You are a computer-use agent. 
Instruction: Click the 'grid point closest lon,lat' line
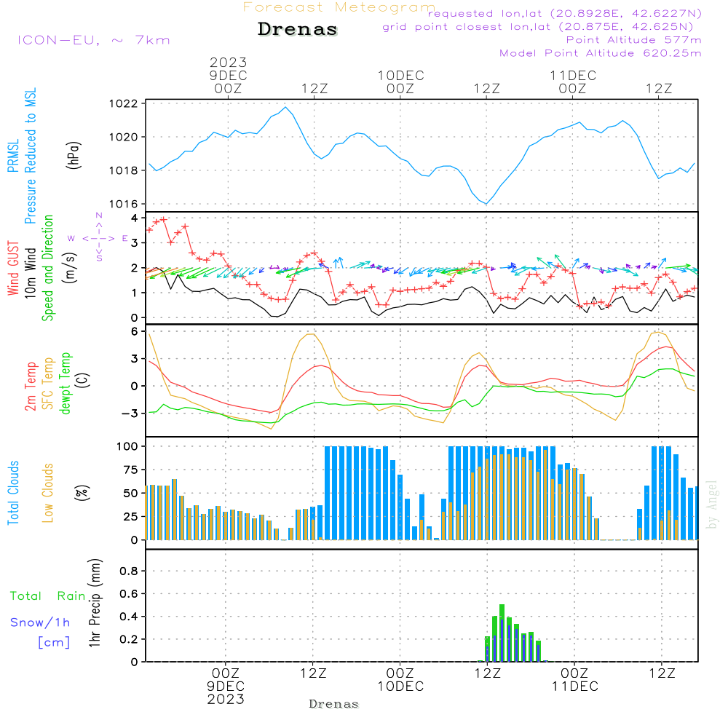(538, 27)
